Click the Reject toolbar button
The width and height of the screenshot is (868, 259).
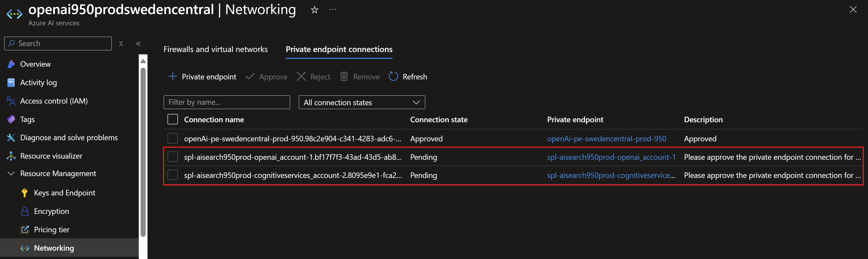[313, 77]
